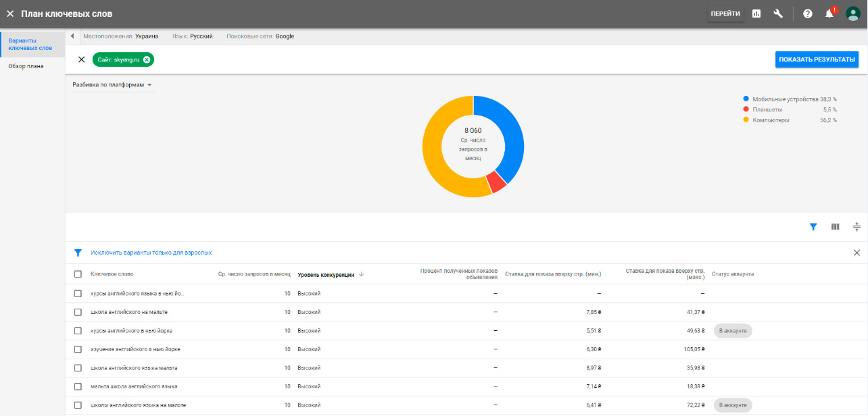This screenshot has height=416, width=868.
Task: Collapse the side panel with left arrow
Action: (72, 36)
